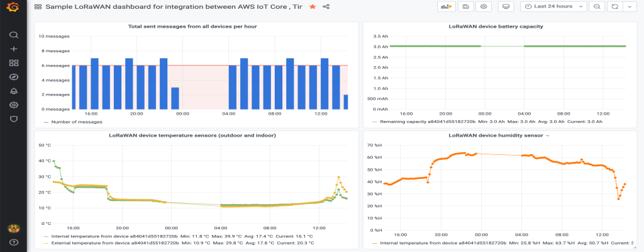This screenshot has height=252, width=644.
Task: Unstar the dashboard with star icon
Action: click(x=313, y=6)
